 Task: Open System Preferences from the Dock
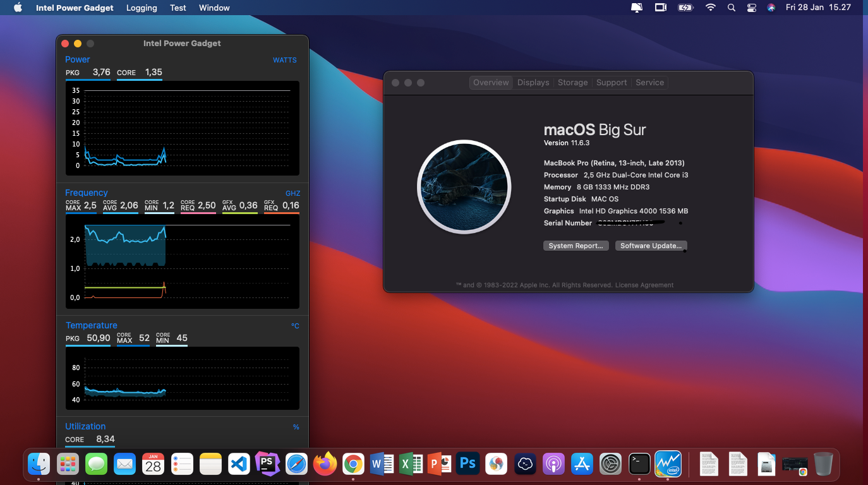610,464
